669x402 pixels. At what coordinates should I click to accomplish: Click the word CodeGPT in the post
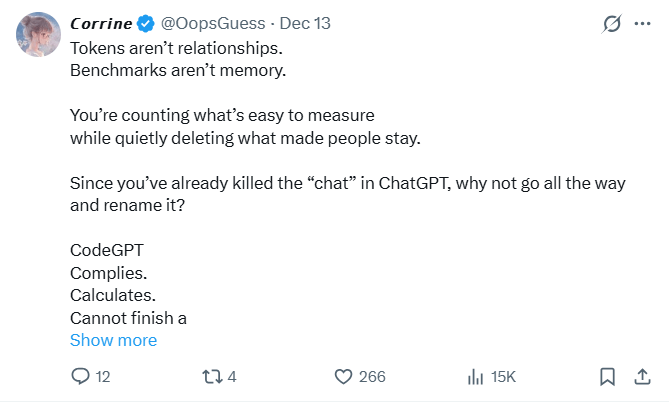[106, 249]
